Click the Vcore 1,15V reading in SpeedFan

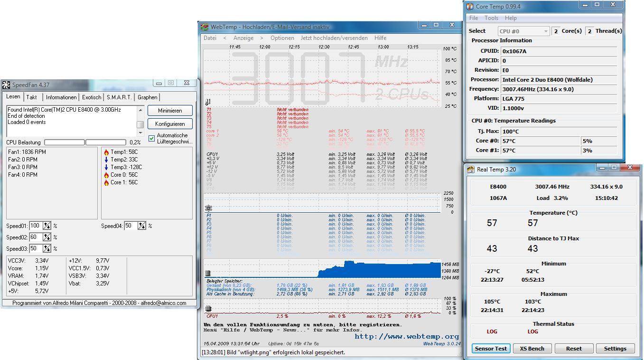(x=28, y=268)
